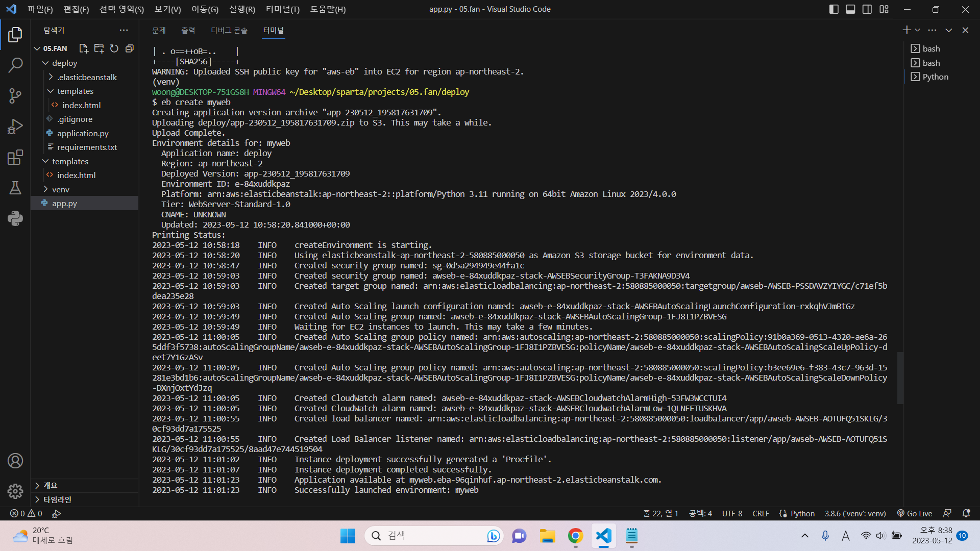Open the Accounts menu icon

pos(15,461)
